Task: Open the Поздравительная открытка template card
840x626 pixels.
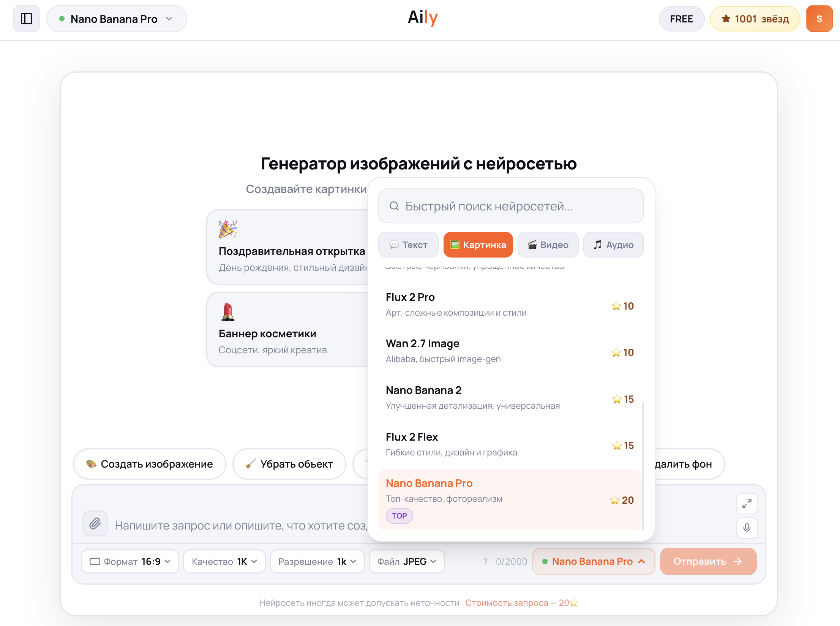Action: click(287, 247)
